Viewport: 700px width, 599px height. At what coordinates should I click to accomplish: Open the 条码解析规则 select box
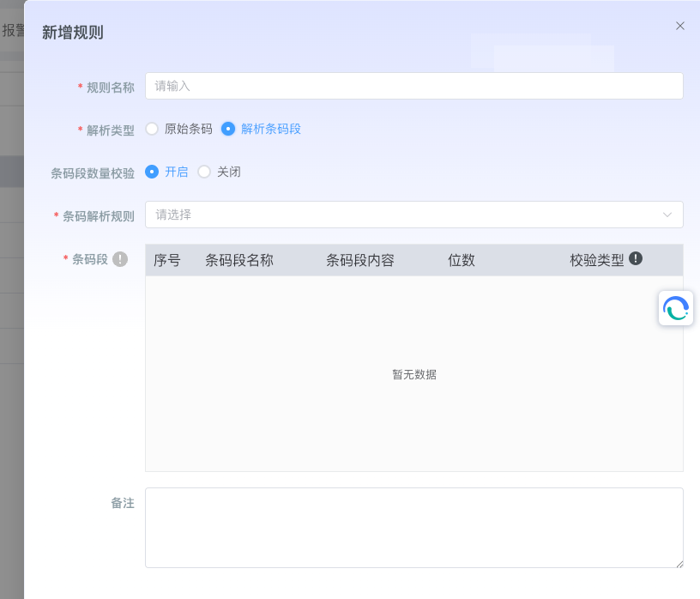click(x=403, y=215)
